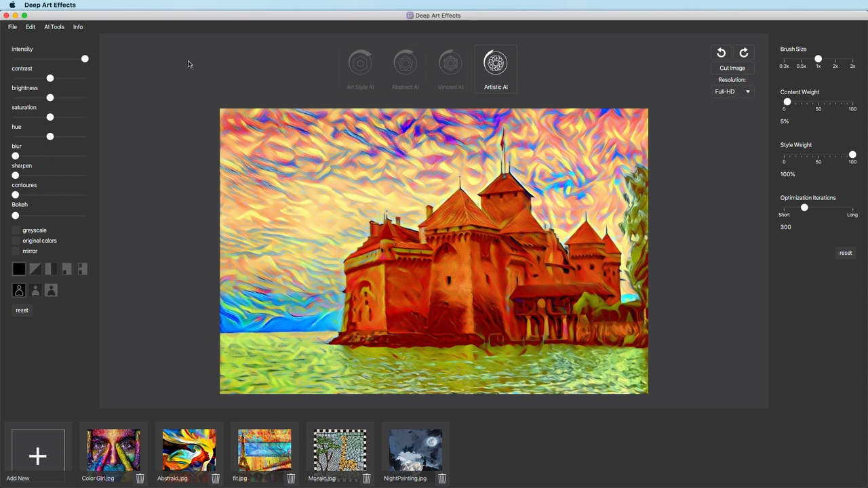Viewport: 868px width, 488px height.
Task: Click the redo rotation icon
Action: (x=743, y=52)
